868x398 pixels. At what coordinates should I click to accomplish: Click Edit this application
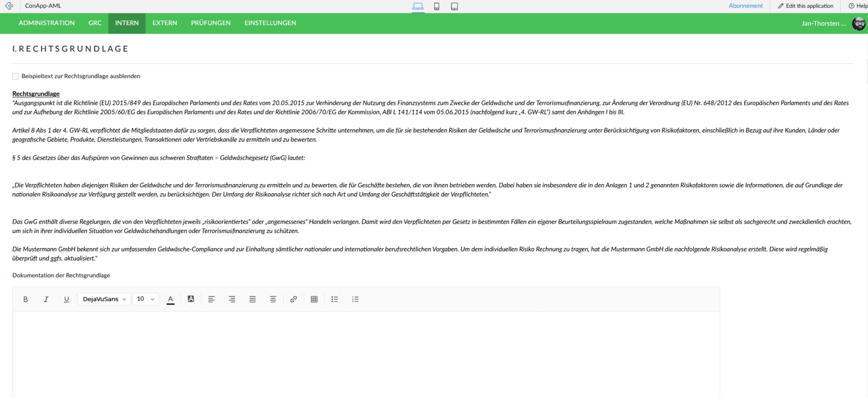pyautogui.click(x=806, y=6)
